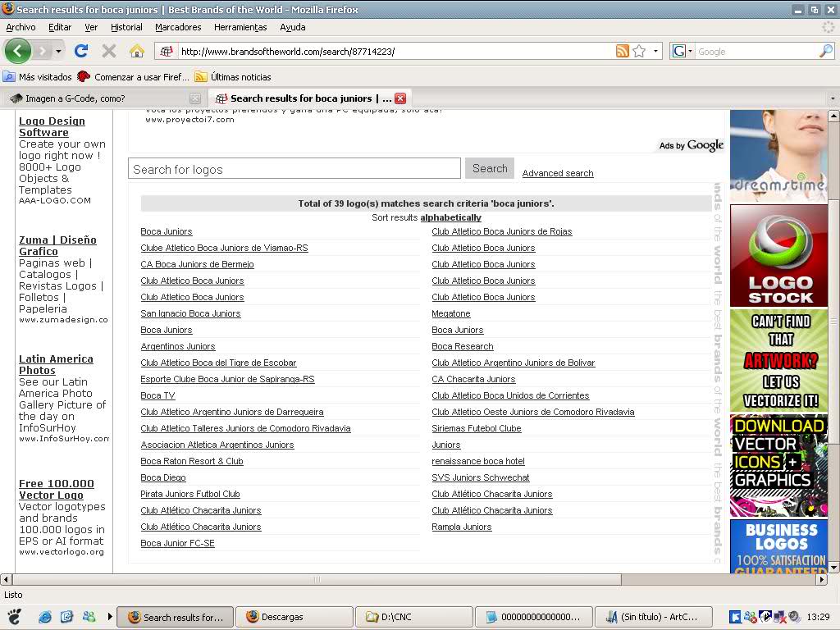The width and height of the screenshot is (840, 630).
Task: Open the renaissance boca hotel link
Action: tap(478, 461)
